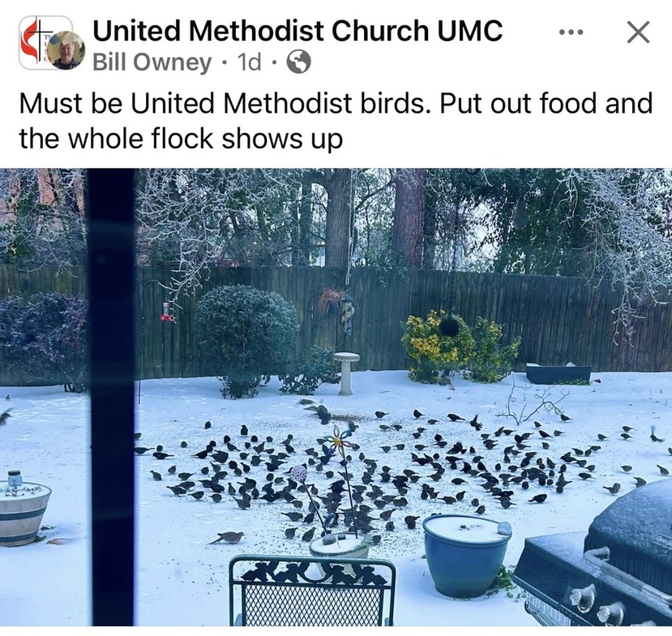Click the blue flower pot in photo
This screenshot has width=672, height=636.
(x=467, y=555)
